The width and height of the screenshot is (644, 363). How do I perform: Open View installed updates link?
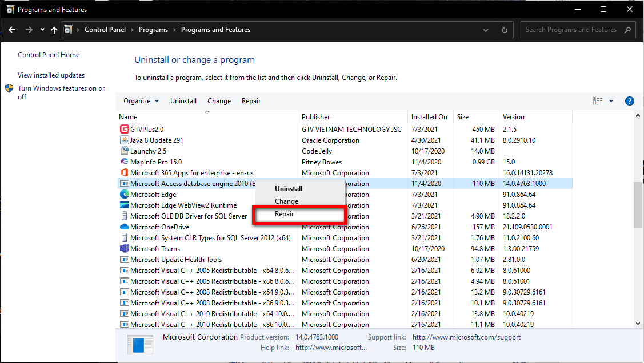pyautogui.click(x=51, y=75)
